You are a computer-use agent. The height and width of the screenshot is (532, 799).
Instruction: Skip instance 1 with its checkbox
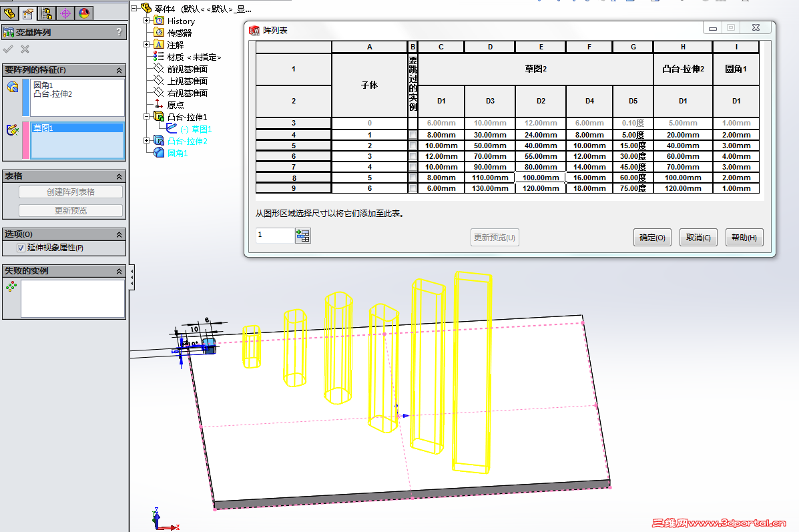click(413, 135)
